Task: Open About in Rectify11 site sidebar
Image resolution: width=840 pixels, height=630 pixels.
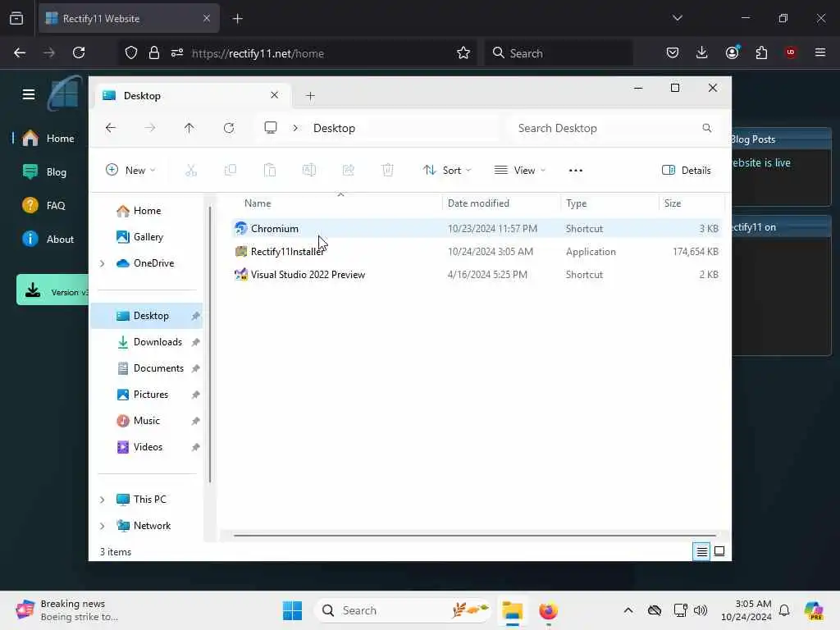Action: click(48, 240)
